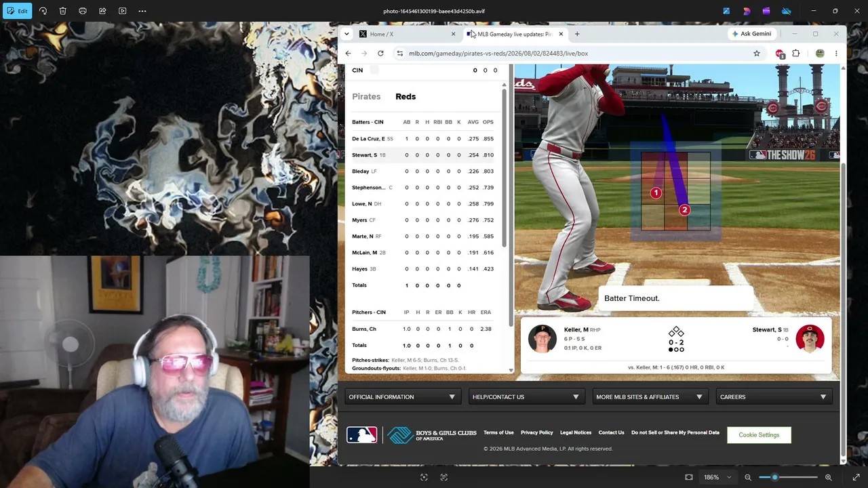
Task: Open Stewart, S batter row link
Action: (x=364, y=155)
